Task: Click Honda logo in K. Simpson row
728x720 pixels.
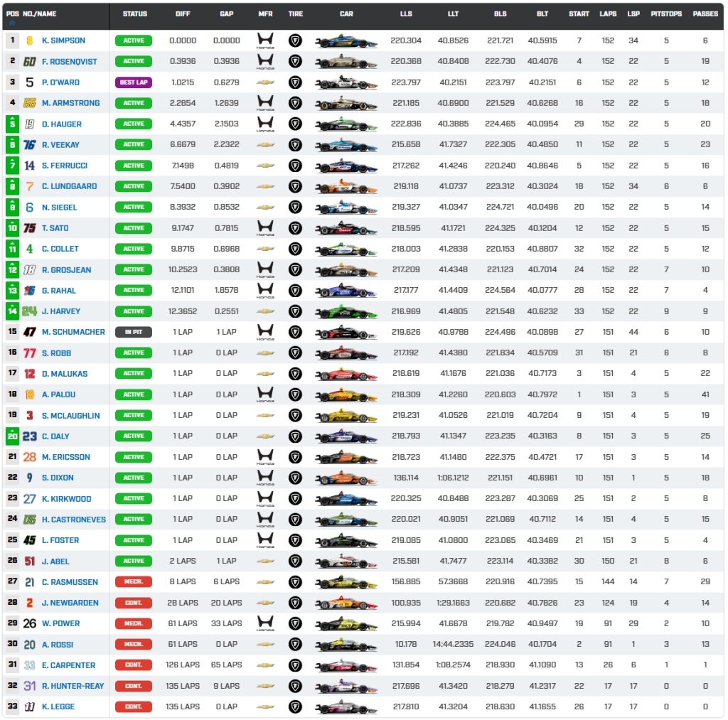Action: tap(266, 41)
